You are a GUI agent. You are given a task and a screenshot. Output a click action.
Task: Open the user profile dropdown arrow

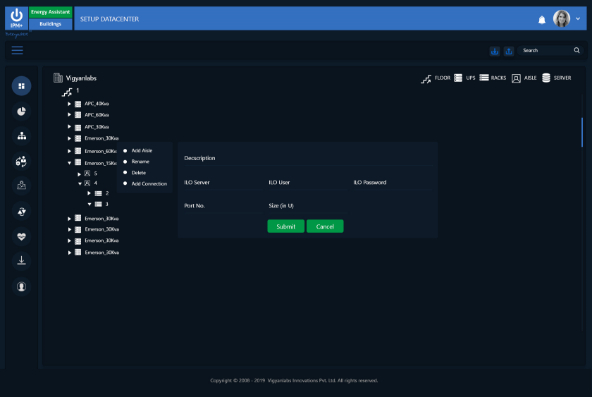pos(578,18)
